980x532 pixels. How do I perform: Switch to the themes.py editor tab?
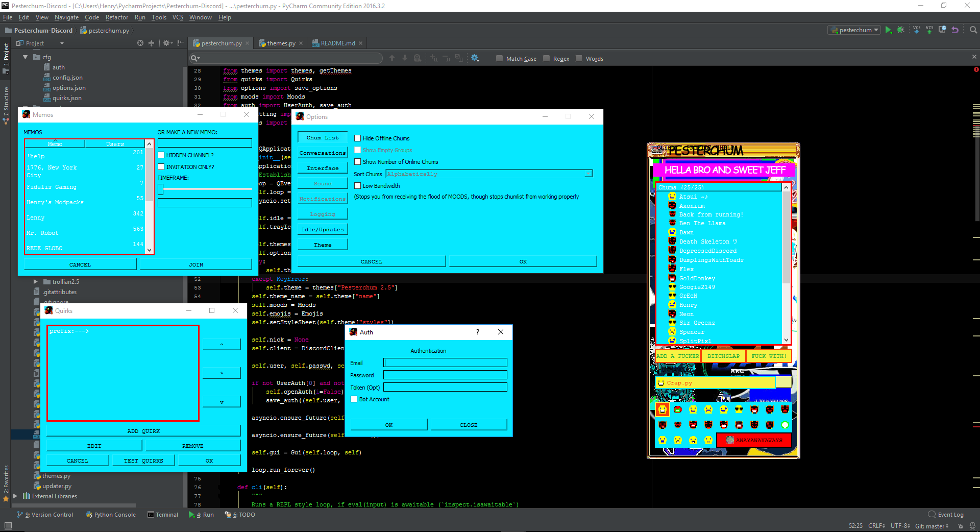tap(281, 43)
